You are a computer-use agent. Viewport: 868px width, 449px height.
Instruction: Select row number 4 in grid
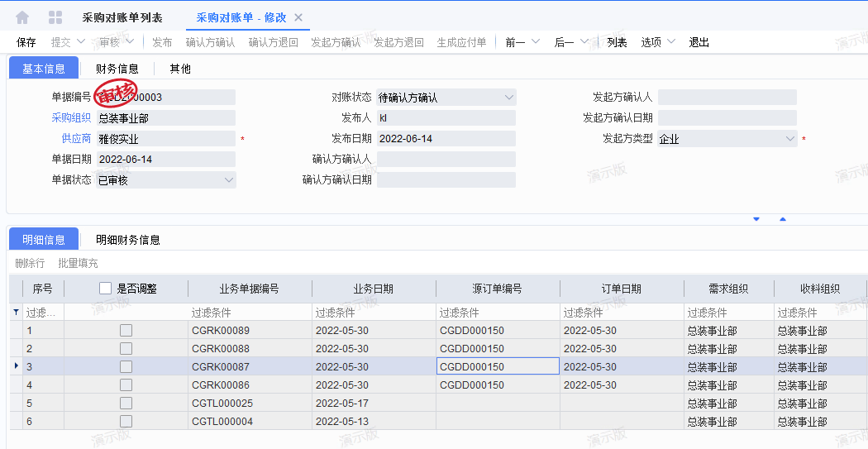point(43,385)
